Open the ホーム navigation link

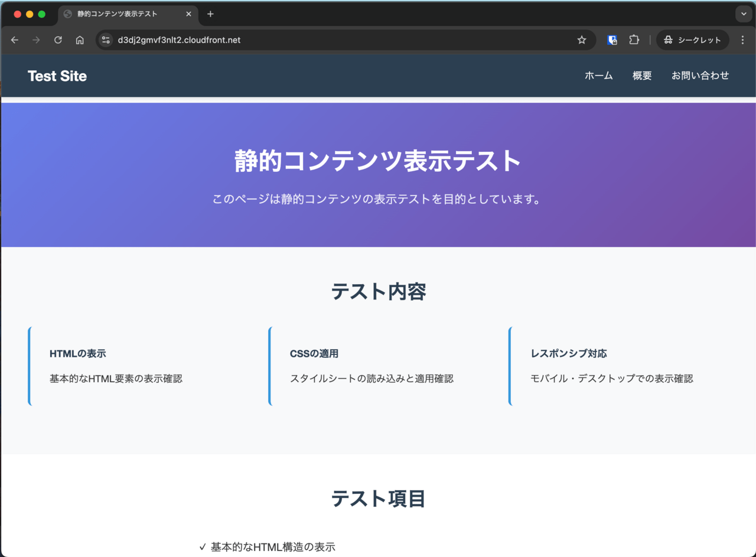click(x=598, y=76)
